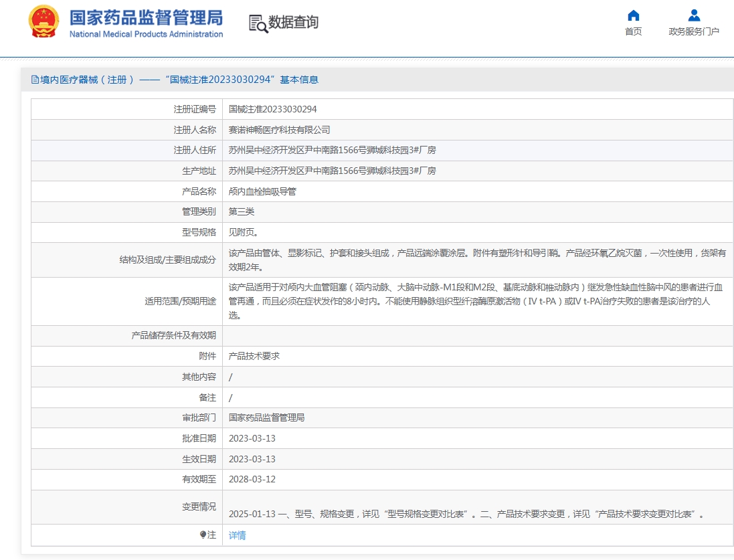This screenshot has width=734, height=560.
Task: Click the 附件 label
Action: click(207, 356)
